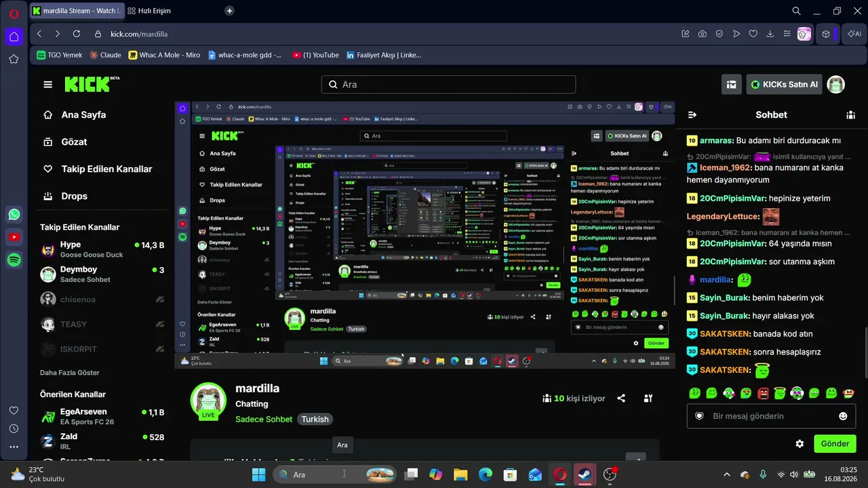Open Microsoft Edge from the taskbar
Image resolution: width=868 pixels, height=488 pixels.
click(x=486, y=474)
